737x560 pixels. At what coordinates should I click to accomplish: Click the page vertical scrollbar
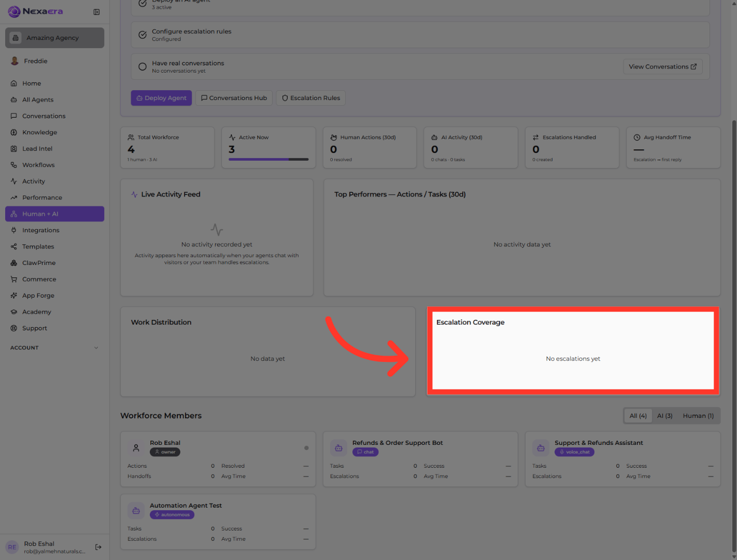point(734,337)
